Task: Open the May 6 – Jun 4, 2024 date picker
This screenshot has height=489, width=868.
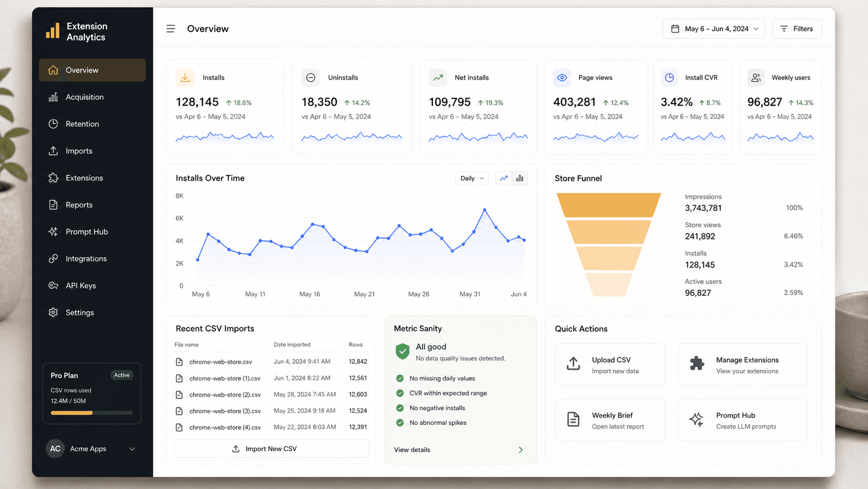Action: click(x=714, y=29)
